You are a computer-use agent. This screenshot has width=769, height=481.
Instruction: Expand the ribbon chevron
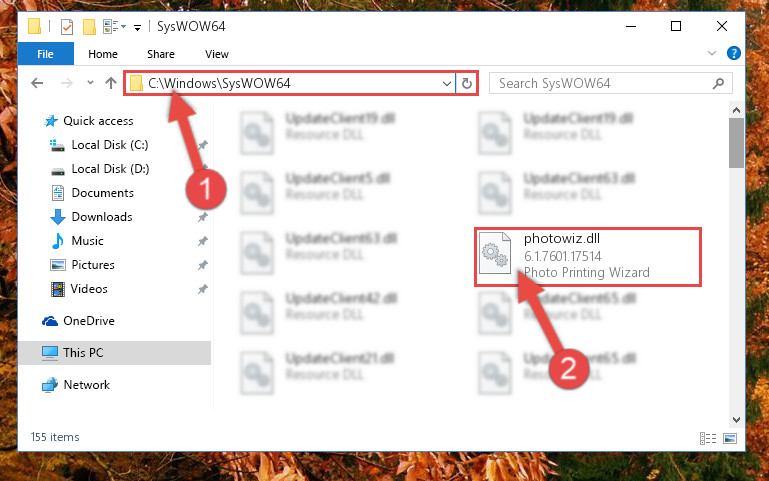pyautogui.click(x=712, y=53)
